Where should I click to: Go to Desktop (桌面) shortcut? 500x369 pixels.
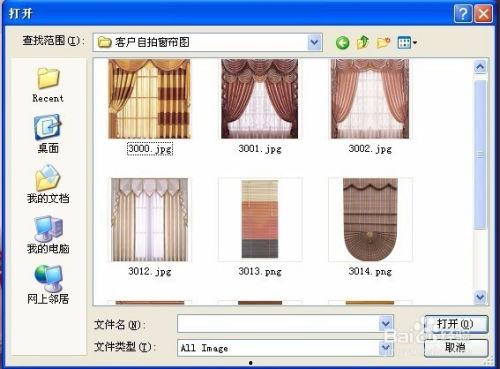(48, 134)
